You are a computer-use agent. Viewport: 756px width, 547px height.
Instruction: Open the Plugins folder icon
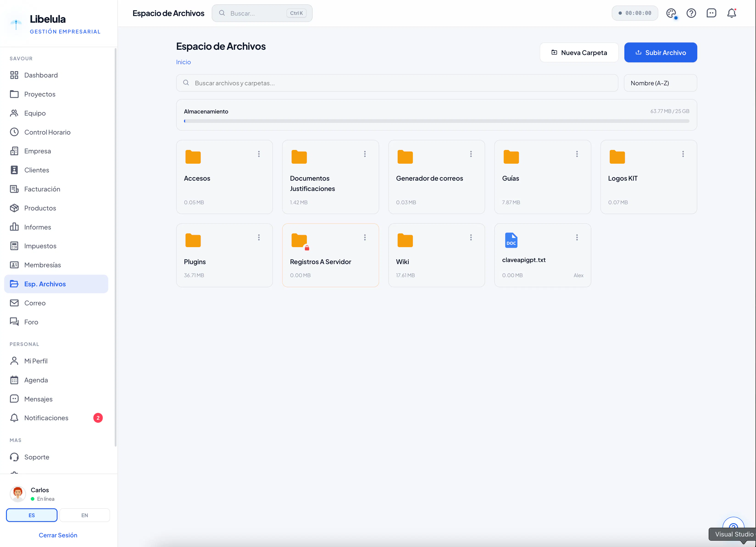pos(193,240)
